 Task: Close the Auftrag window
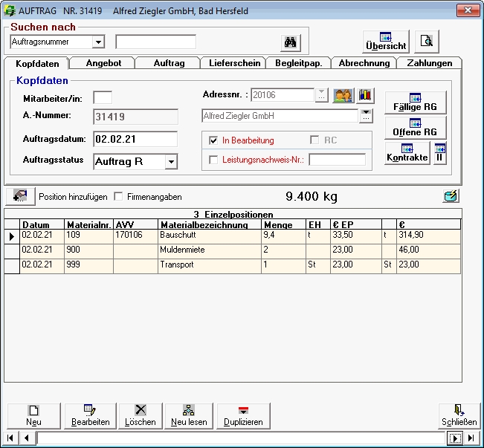[468, 10]
